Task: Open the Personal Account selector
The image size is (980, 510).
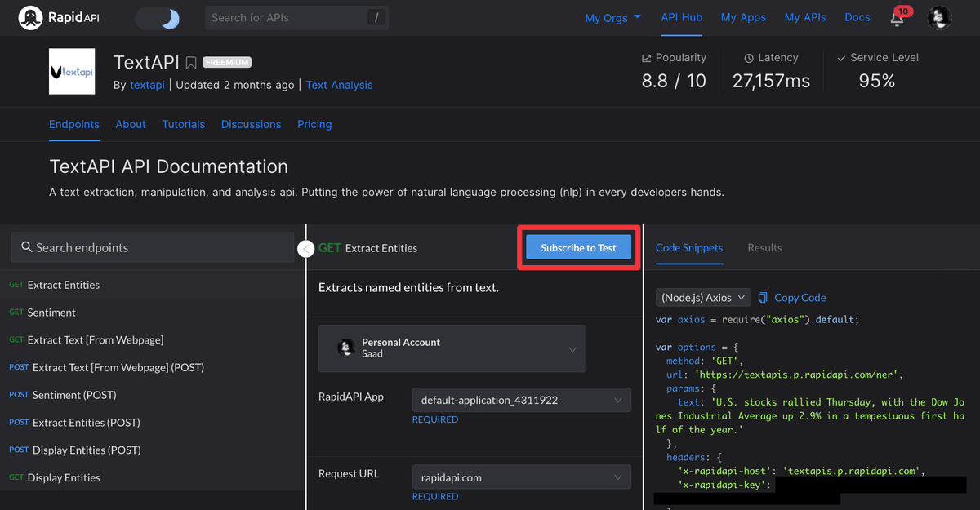Action: [452, 348]
